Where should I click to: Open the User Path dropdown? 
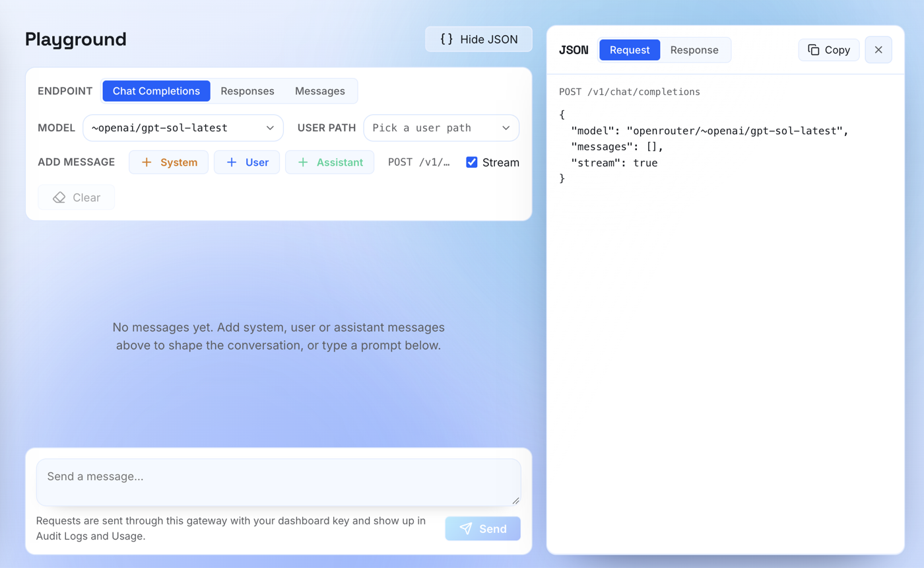442,128
